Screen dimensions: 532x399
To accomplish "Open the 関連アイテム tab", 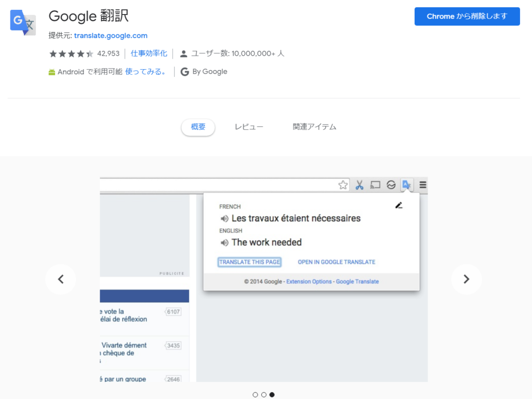I will tap(314, 127).
